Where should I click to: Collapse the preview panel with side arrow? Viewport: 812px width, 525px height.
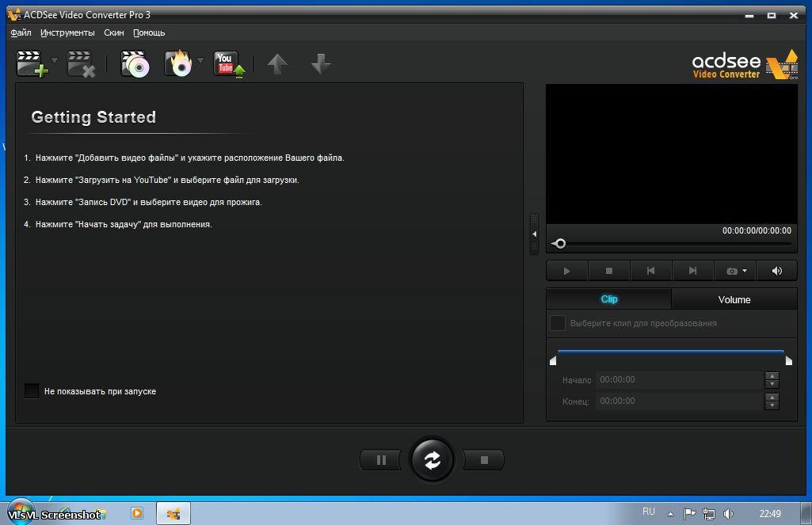click(534, 234)
